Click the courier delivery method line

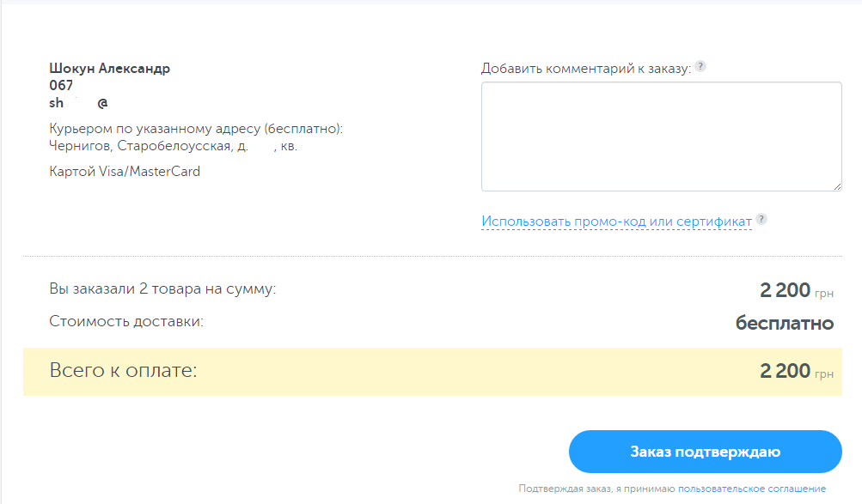196,129
